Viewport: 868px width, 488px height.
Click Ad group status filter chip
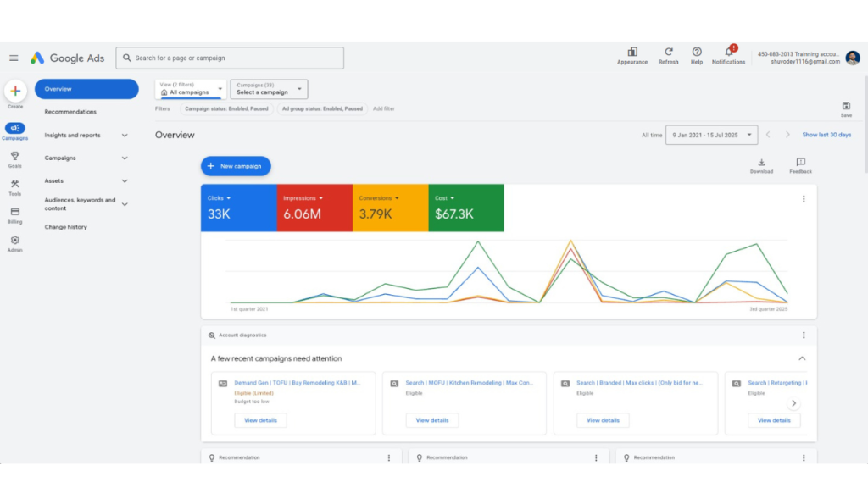322,109
